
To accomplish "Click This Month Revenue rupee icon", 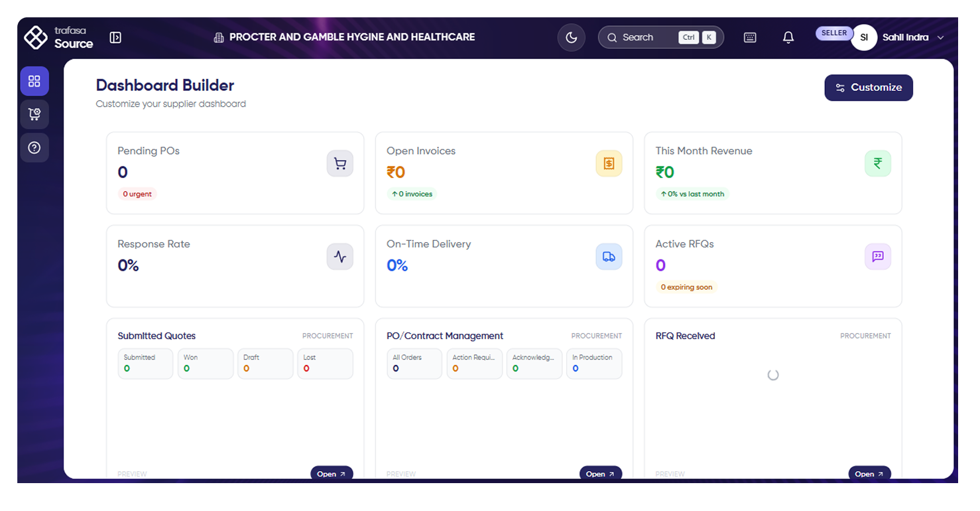I will coord(878,163).
